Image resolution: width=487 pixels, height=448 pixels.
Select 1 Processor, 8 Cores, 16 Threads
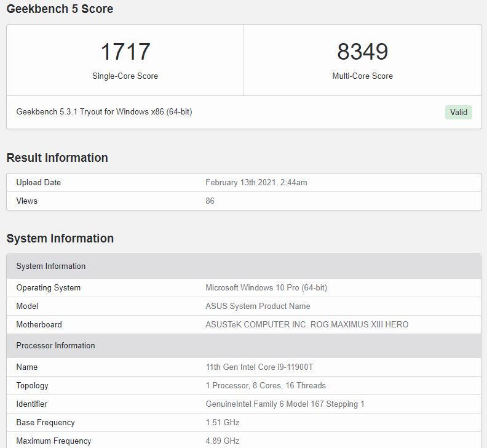[266, 385]
